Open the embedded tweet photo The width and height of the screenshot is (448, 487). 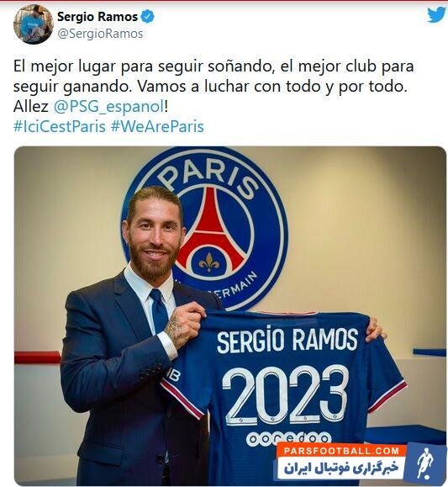click(230, 315)
